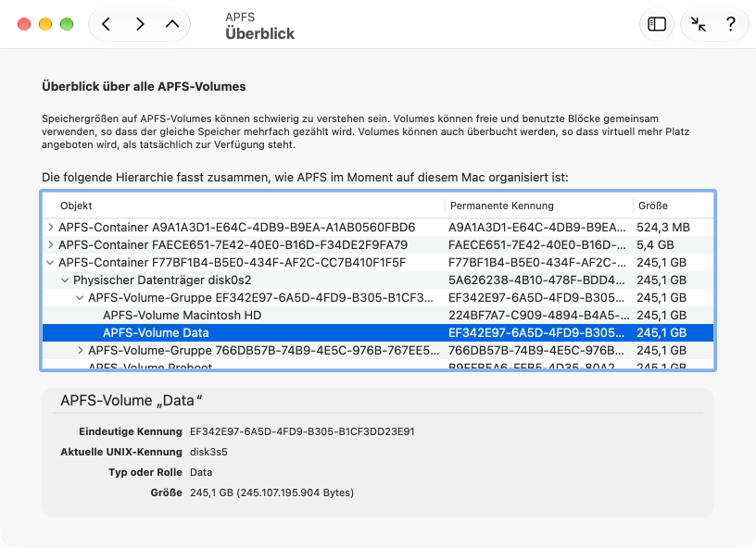756x548 pixels.
Task: Go forward with the right arrow
Action: point(140,24)
